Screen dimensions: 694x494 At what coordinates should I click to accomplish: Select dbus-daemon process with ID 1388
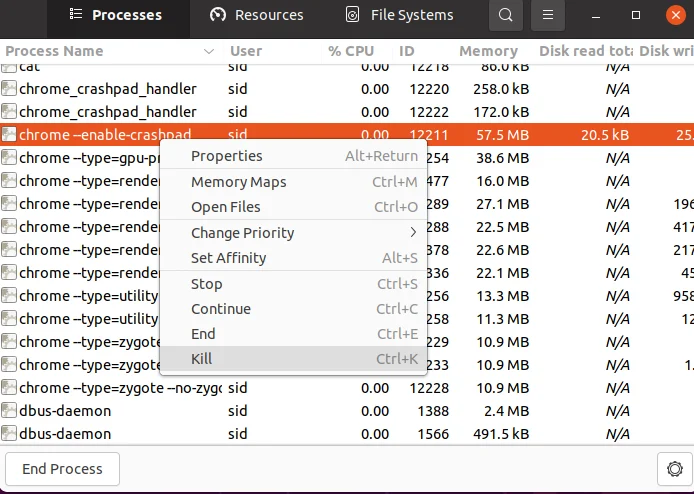[x=347, y=411]
